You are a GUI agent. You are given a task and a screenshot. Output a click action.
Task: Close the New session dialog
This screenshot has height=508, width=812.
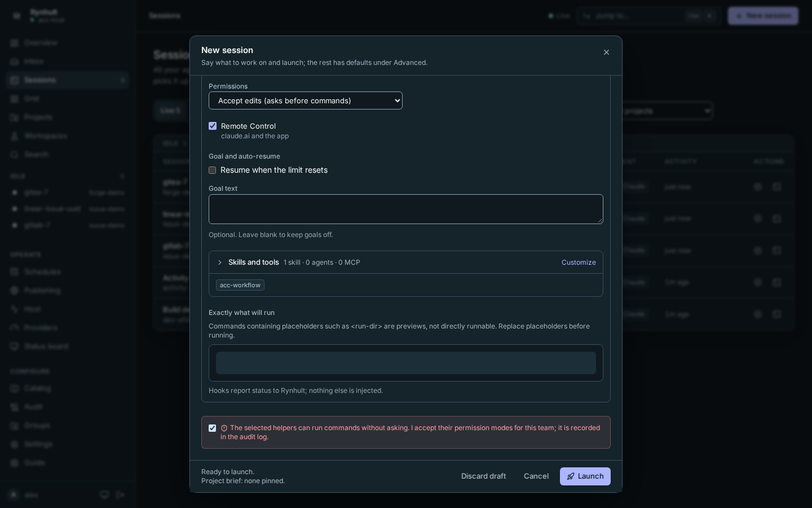[606, 52]
